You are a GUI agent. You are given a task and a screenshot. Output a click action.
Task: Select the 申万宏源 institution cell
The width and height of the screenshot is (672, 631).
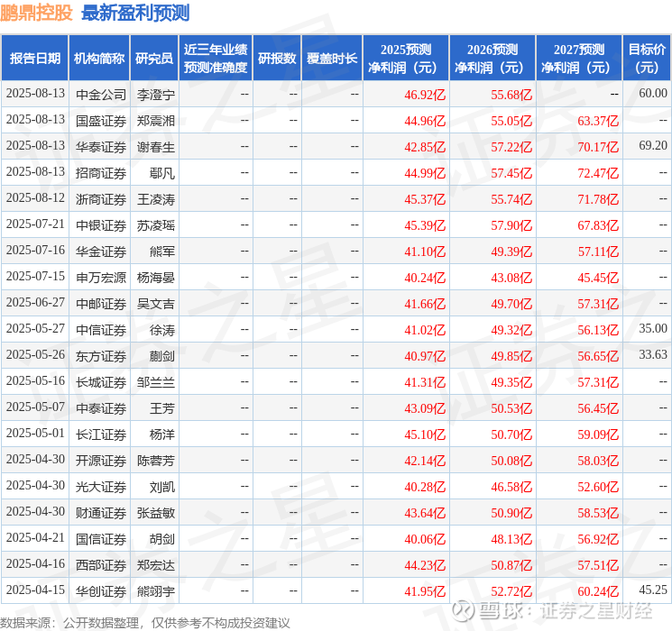(101, 278)
